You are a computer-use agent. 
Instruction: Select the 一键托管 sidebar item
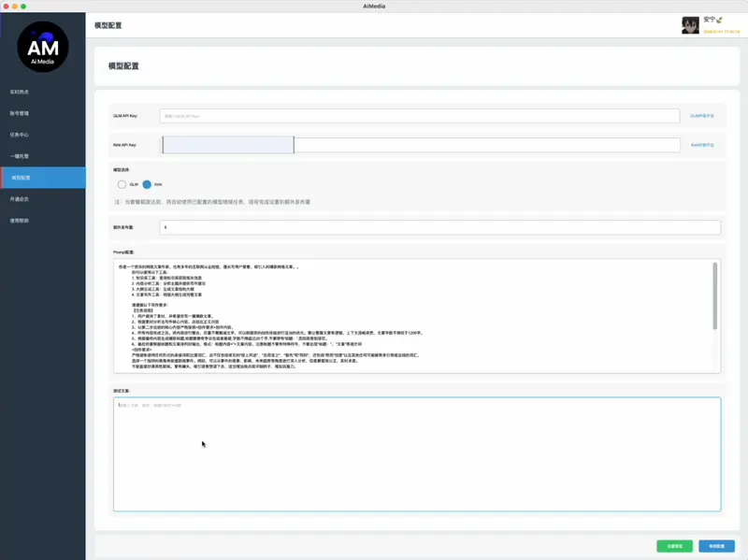click(x=20, y=156)
